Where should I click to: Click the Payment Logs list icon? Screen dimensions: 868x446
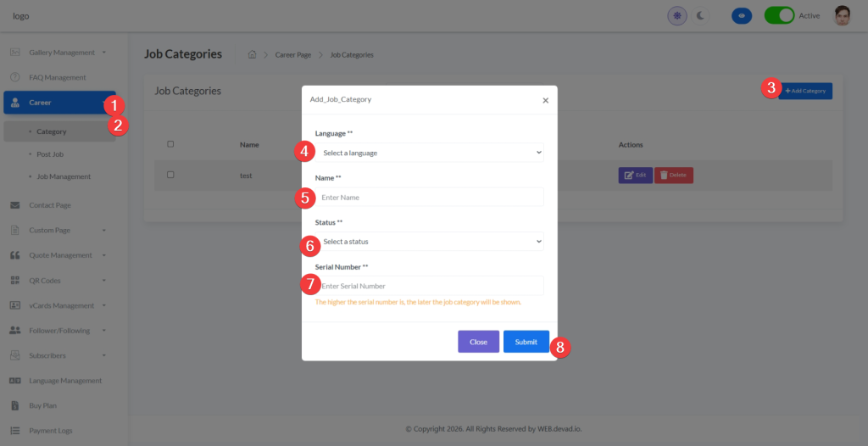pyautogui.click(x=15, y=431)
